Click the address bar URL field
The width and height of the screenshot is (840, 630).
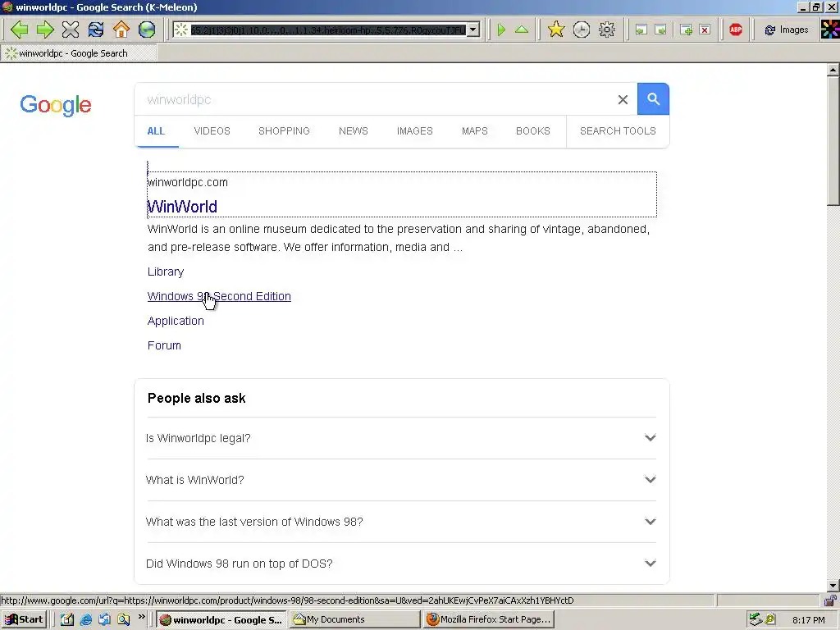click(328, 30)
